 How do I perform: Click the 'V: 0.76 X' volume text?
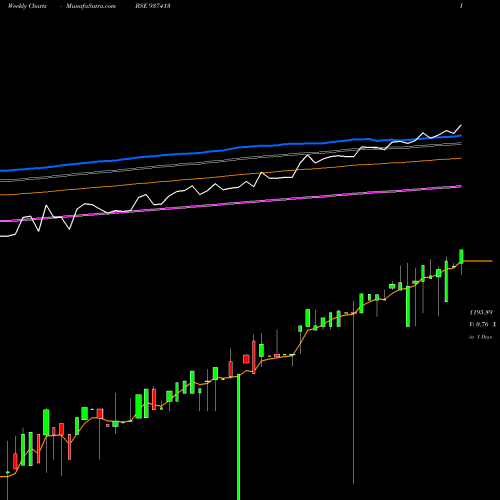pyautogui.click(x=483, y=324)
